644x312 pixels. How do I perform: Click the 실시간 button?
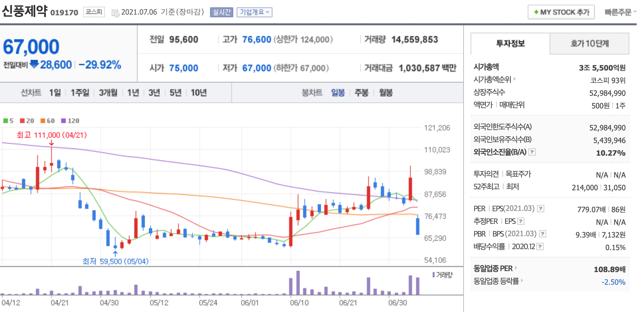(222, 12)
